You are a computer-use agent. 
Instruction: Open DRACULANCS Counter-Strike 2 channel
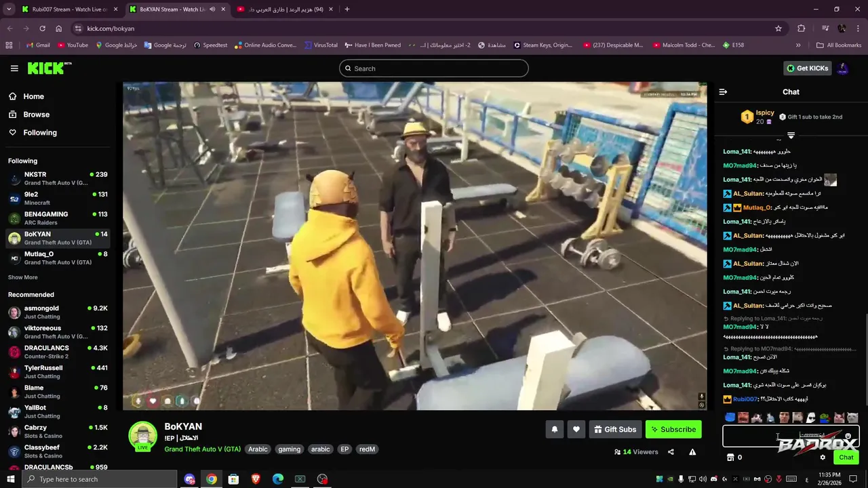pyautogui.click(x=58, y=352)
